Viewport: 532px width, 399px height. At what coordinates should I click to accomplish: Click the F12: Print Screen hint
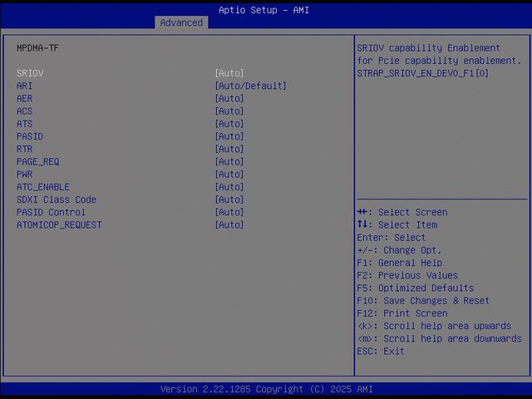tap(402, 313)
